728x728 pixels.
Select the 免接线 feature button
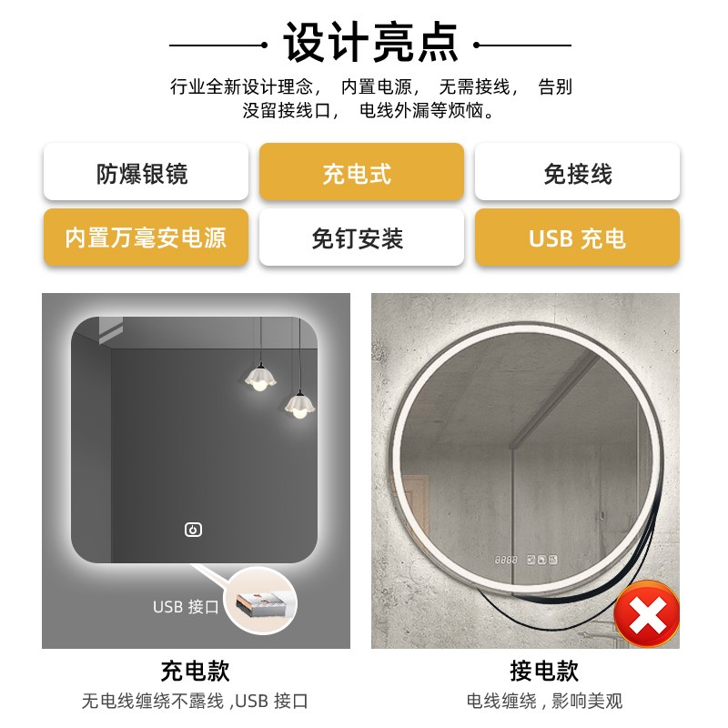[577, 172]
